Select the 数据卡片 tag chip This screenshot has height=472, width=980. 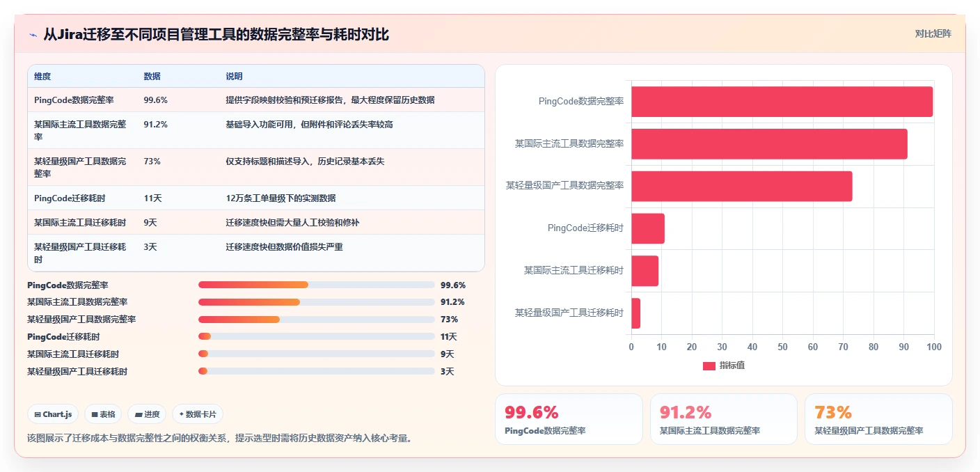198,414
